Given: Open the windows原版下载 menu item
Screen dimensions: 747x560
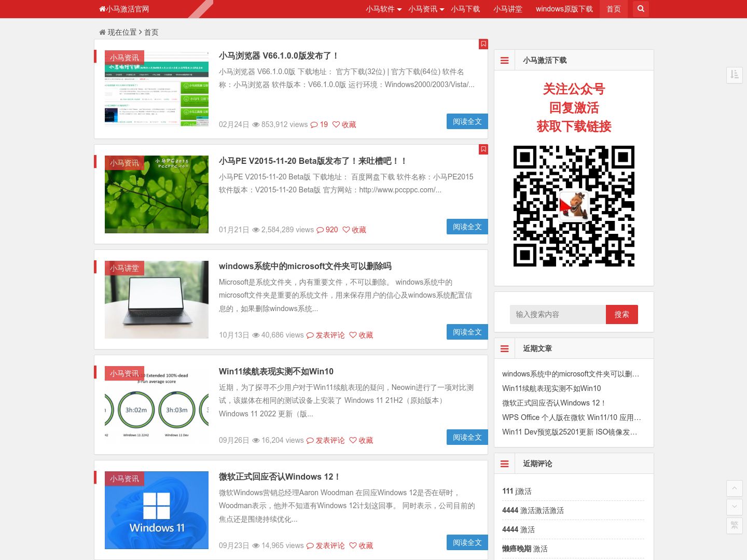Looking at the screenshot, I should 564,9.
